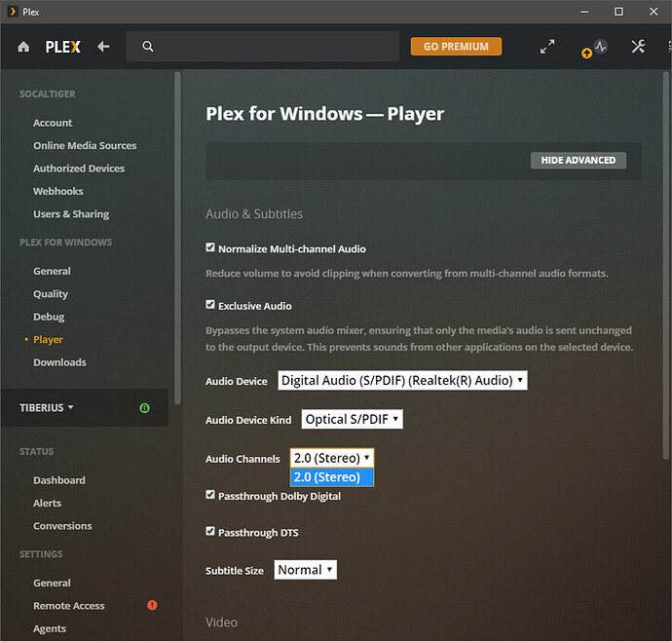Choose highlighted 2.0 (Stereo) list option
This screenshot has width=672, height=641.
pos(332,477)
